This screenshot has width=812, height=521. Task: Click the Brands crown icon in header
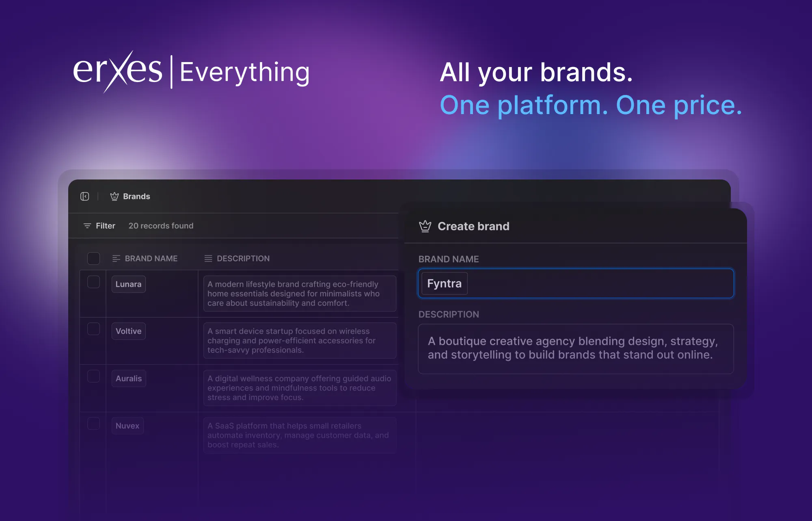(114, 197)
